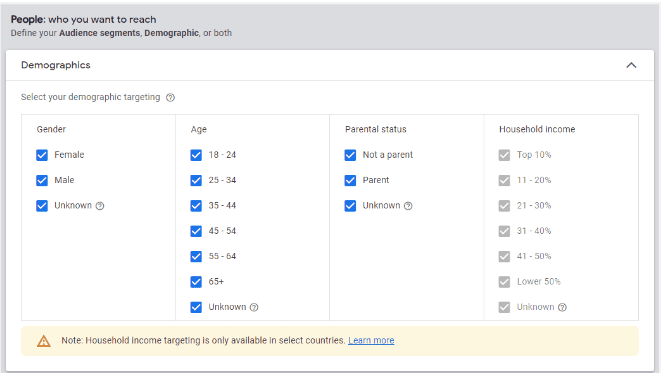
Task: Collapse the Demographics section chevron
Action: tap(631, 65)
